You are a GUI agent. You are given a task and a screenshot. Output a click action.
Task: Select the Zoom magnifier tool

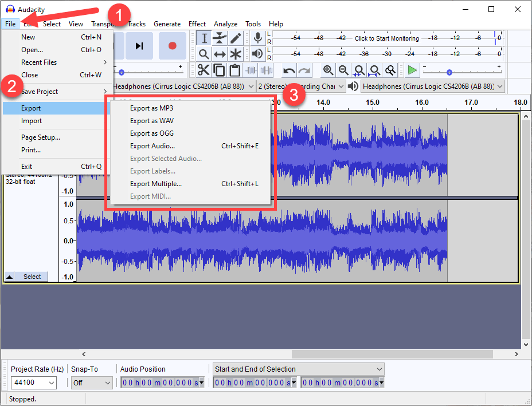[x=204, y=54]
